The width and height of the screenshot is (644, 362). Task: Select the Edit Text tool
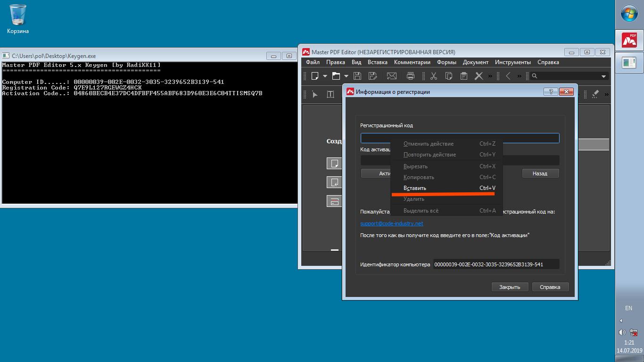330,94
